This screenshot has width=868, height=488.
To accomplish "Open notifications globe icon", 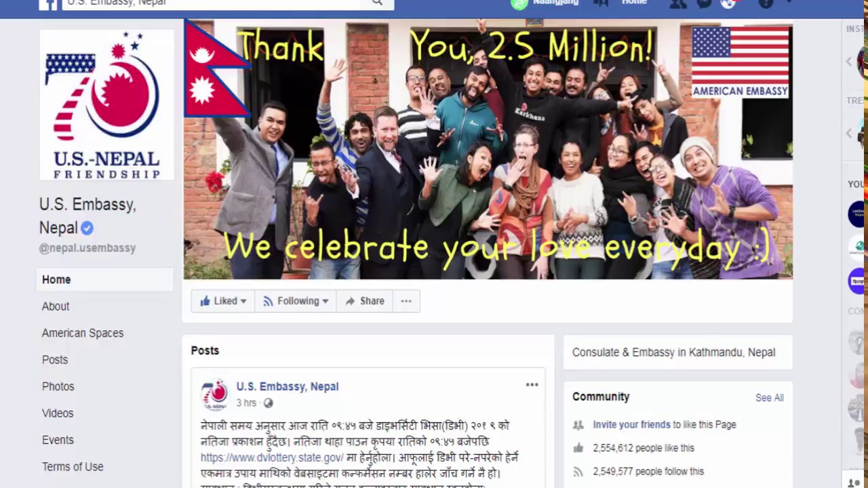I will click(x=728, y=3).
